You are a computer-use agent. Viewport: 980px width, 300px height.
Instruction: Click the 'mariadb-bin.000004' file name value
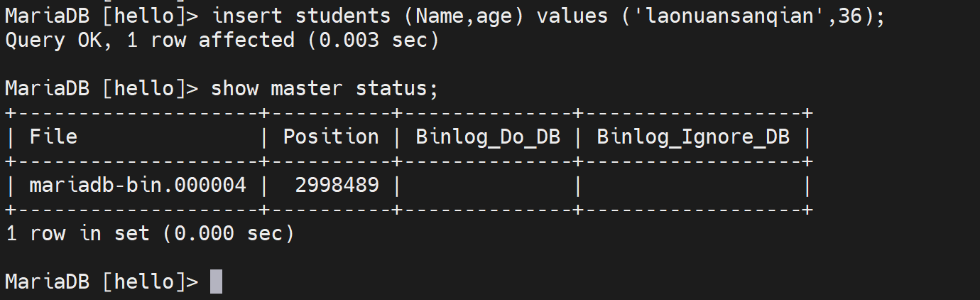[x=138, y=186]
